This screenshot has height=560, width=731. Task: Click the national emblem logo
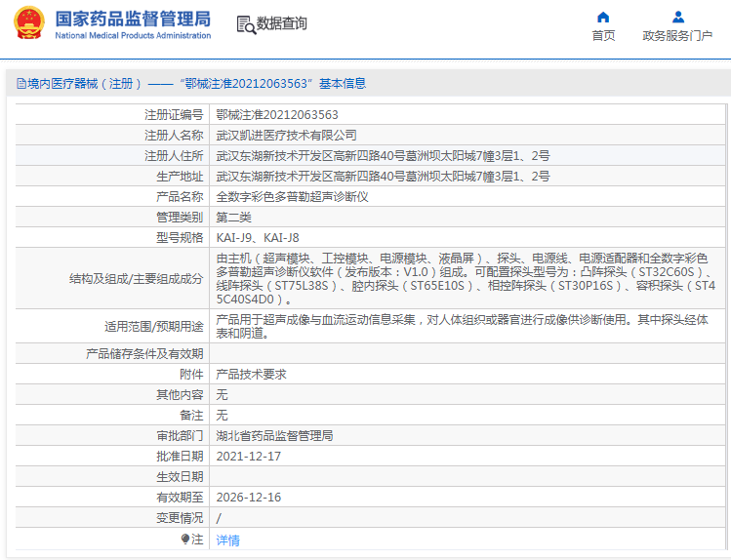click(29, 23)
